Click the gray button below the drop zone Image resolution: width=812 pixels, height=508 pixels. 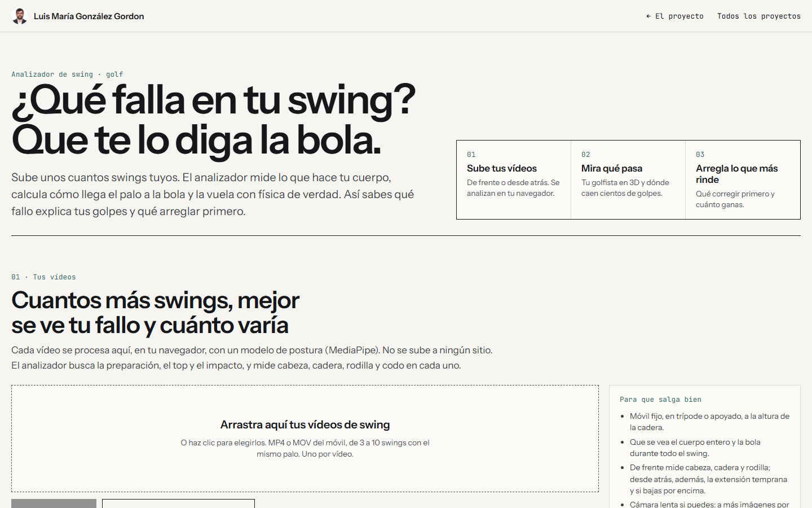(54, 503)
